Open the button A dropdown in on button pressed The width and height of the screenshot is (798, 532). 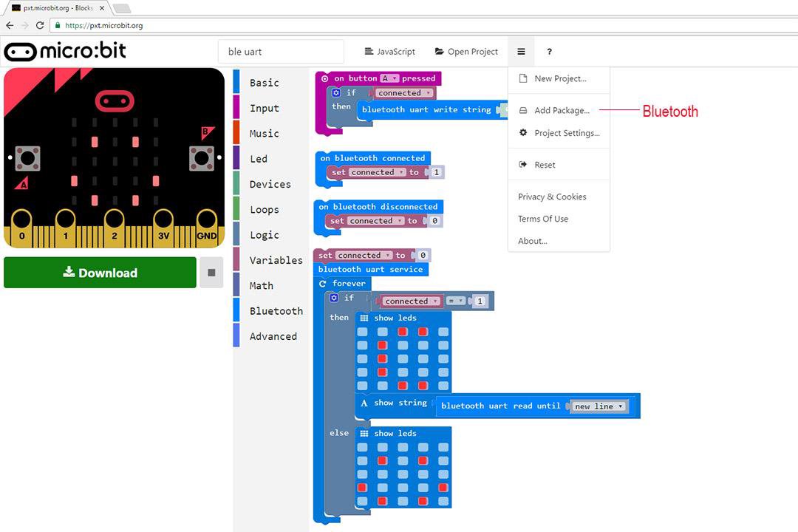click(x=389, y=78)
